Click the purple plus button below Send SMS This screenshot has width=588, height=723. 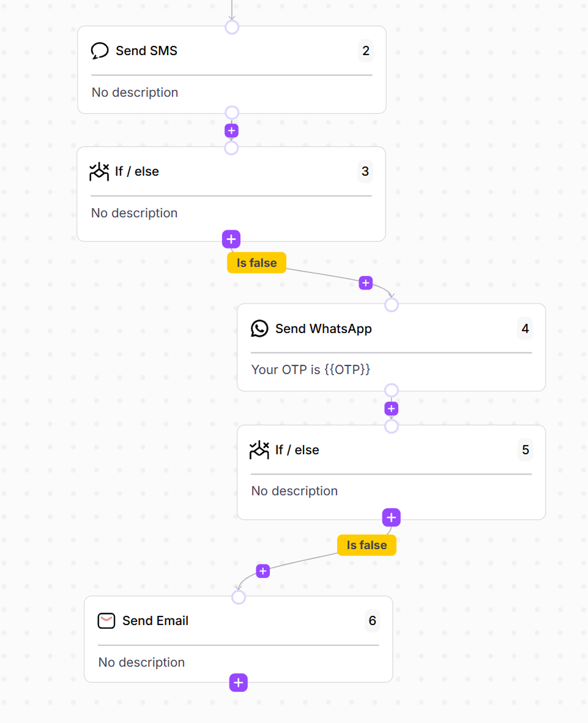tap(231, 130)
